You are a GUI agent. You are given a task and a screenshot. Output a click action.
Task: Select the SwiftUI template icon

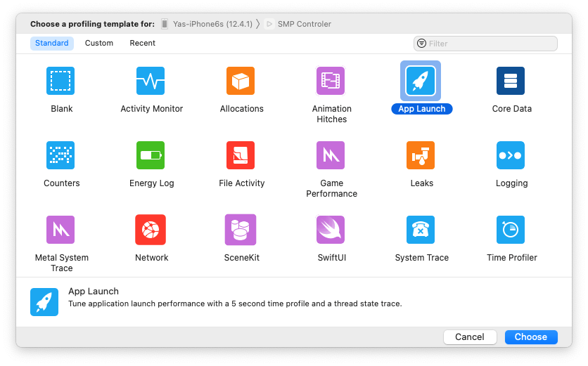[331, 230]
